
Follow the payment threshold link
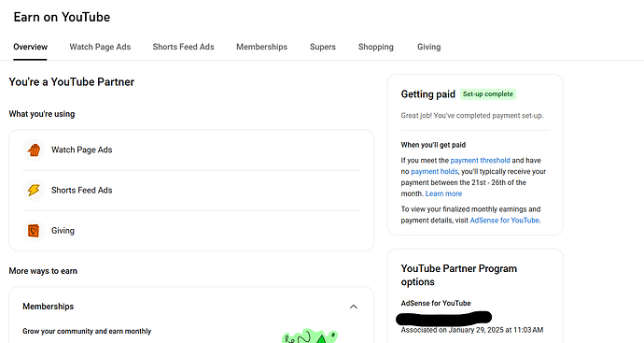pos(480,161)
